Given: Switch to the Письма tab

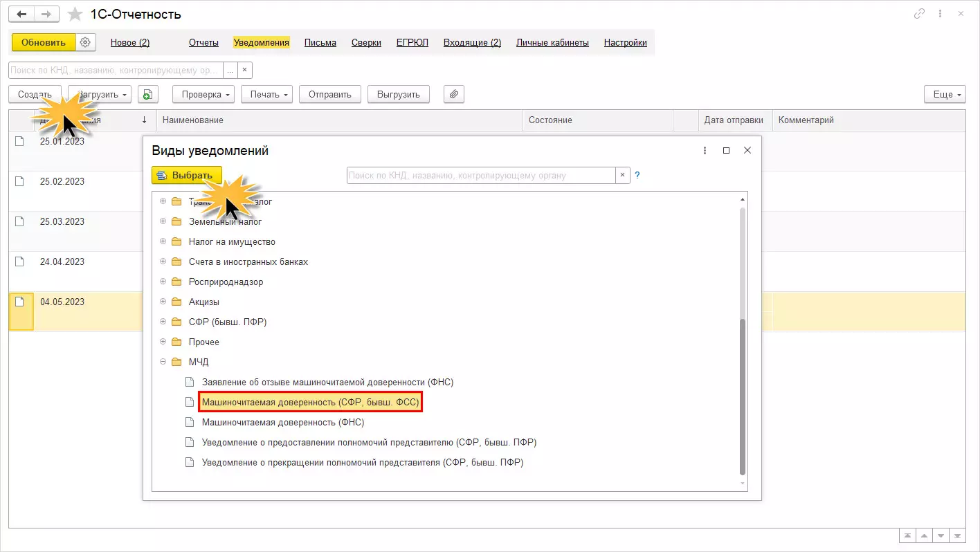Looking at the screenshot, I should 320,42.
